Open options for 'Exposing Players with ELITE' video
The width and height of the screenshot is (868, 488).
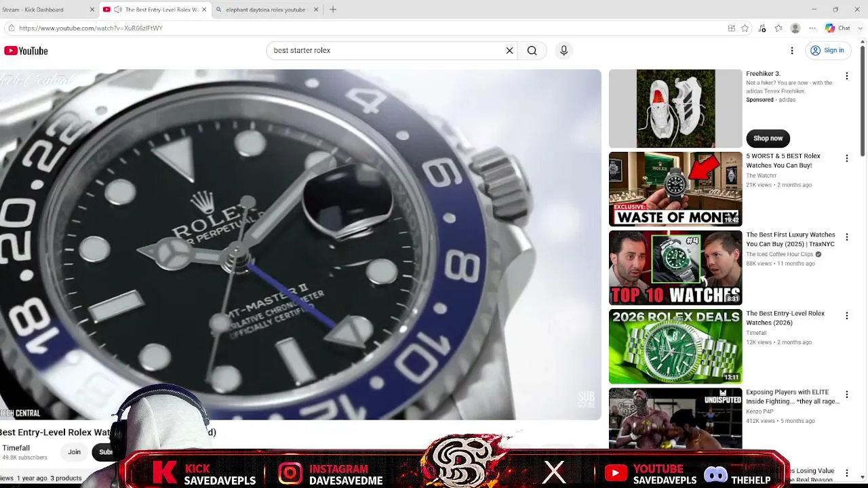(x=846, y=394)
